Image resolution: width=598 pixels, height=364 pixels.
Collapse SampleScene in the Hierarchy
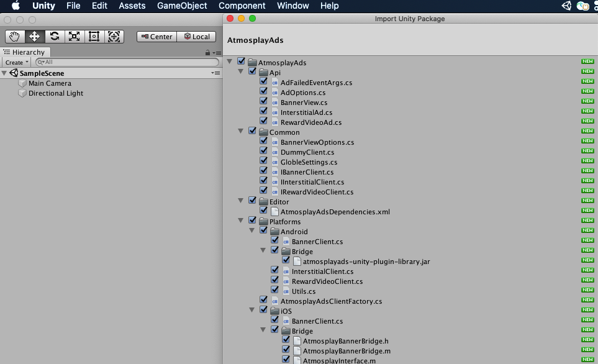point(4,73)
